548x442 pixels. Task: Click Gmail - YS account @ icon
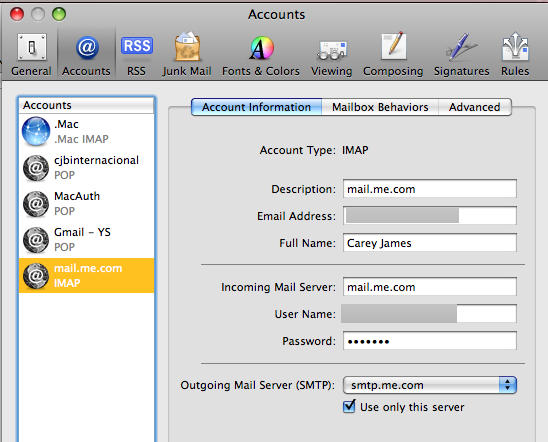point(36,240)
